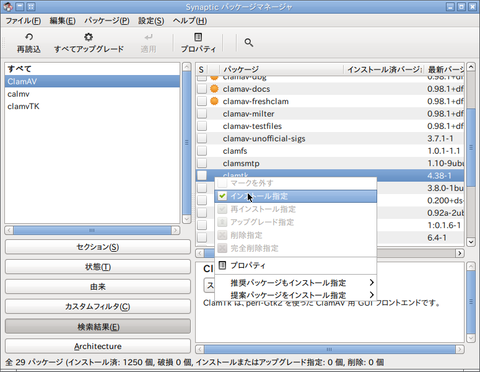The width and height of the screenshot is (480, 372).
Task: Toggle the clamav-docs status checkbox
Action: coord(202,89)
